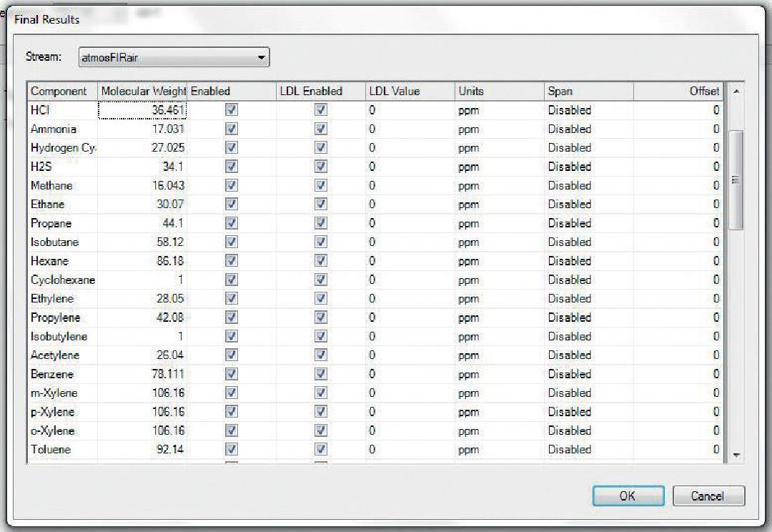Click the vertical scrollbar thumb
Viewport: 772px width, 532px height.
(736, 180)
